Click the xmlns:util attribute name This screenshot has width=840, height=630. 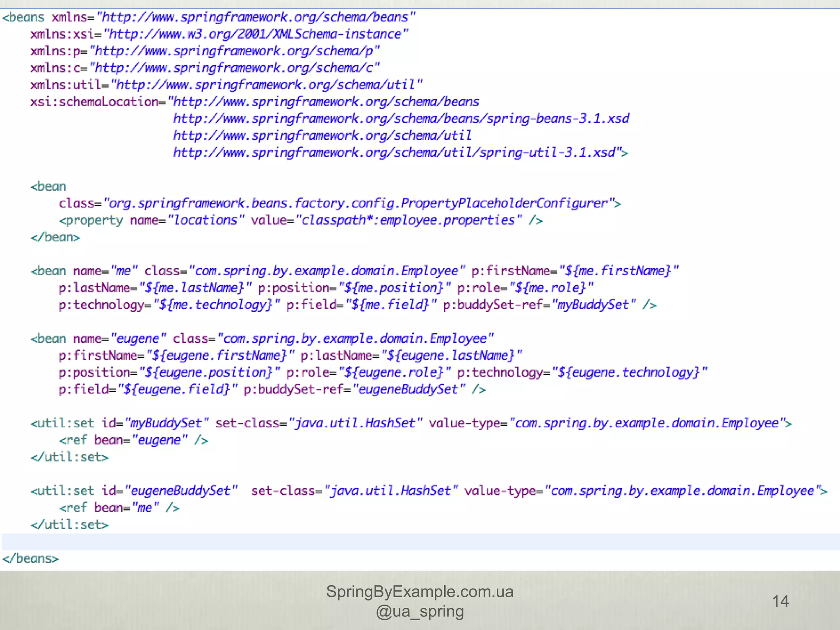[x=66, y=85]
